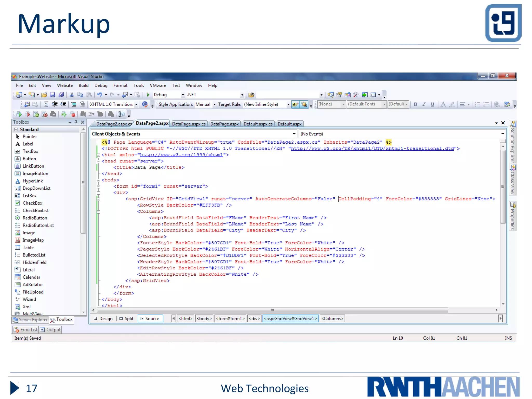Click the Save icon in the toolbar
Image resolution: width=532 pixels, height=399 pixels.
53,95
